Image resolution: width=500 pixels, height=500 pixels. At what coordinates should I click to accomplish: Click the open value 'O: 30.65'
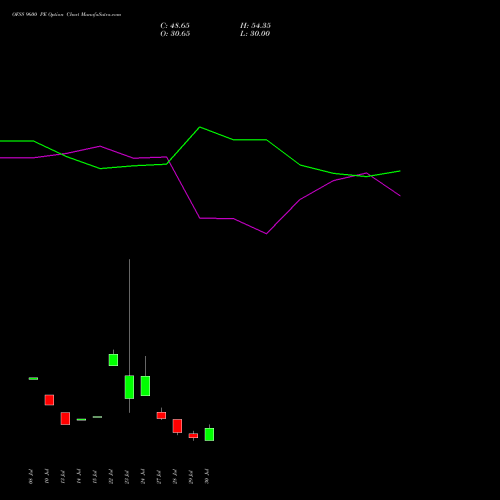click(x=175, y=34)
